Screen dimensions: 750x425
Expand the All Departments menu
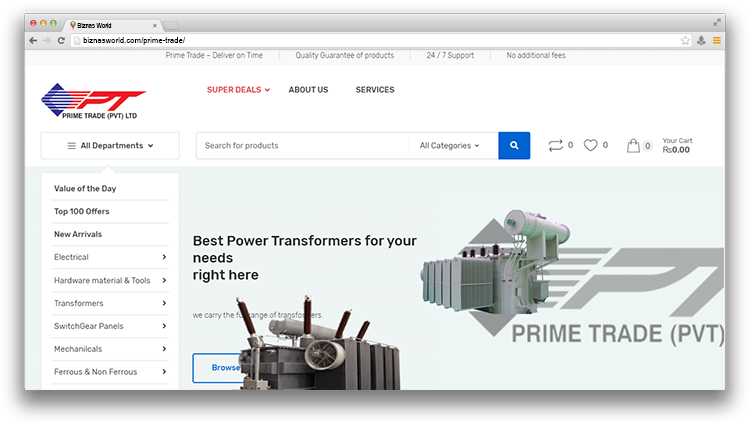click(x=110, y=145)
